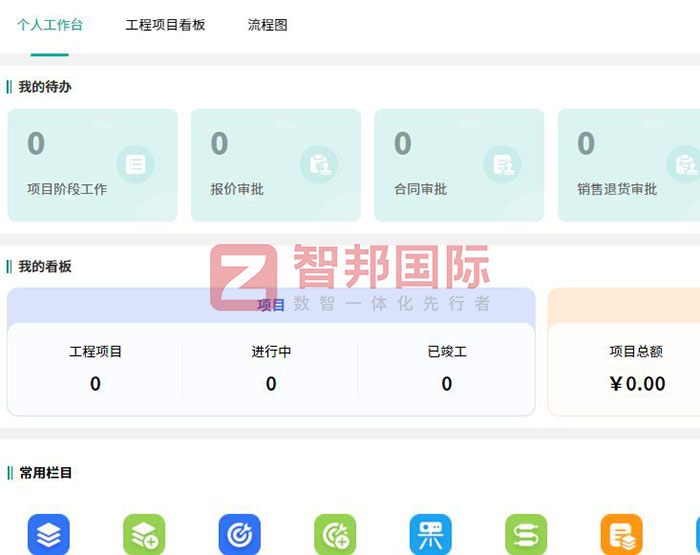Click the blue projector board shortcut icon

pyautogui.click(x=430, y=535)
